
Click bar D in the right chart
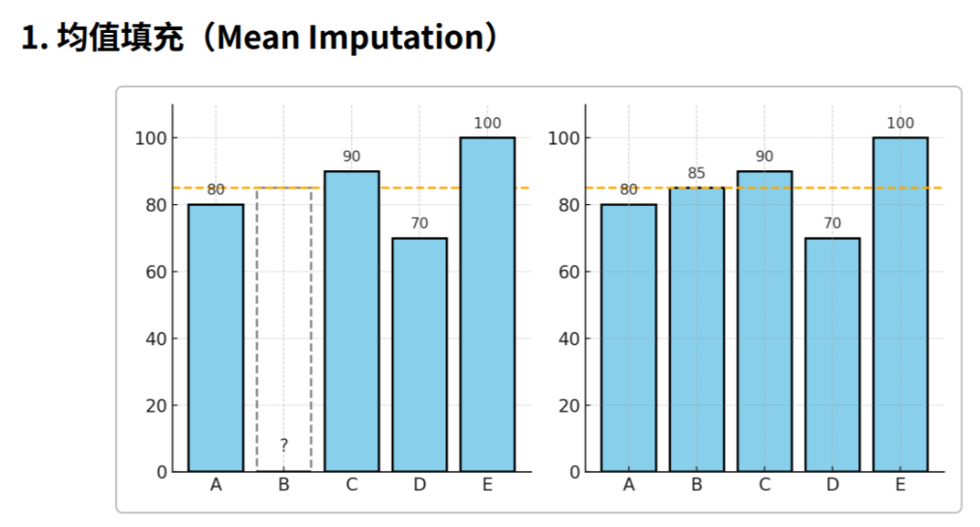(832, 355)
